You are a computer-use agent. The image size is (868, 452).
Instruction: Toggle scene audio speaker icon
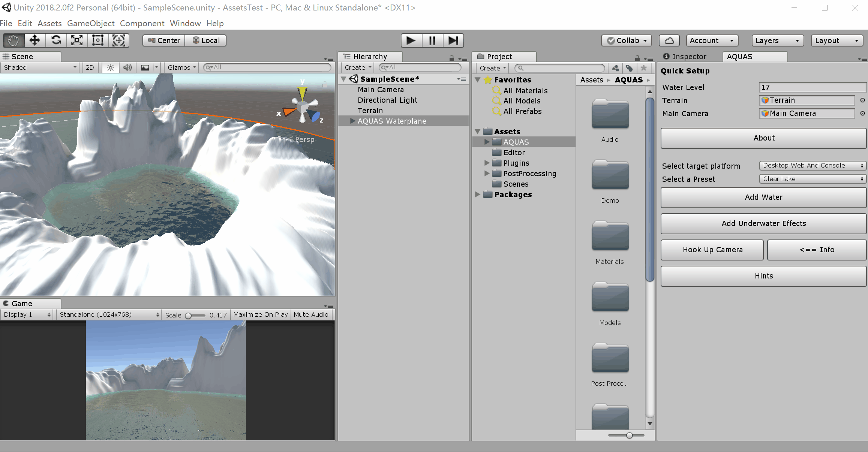[127, 67]
